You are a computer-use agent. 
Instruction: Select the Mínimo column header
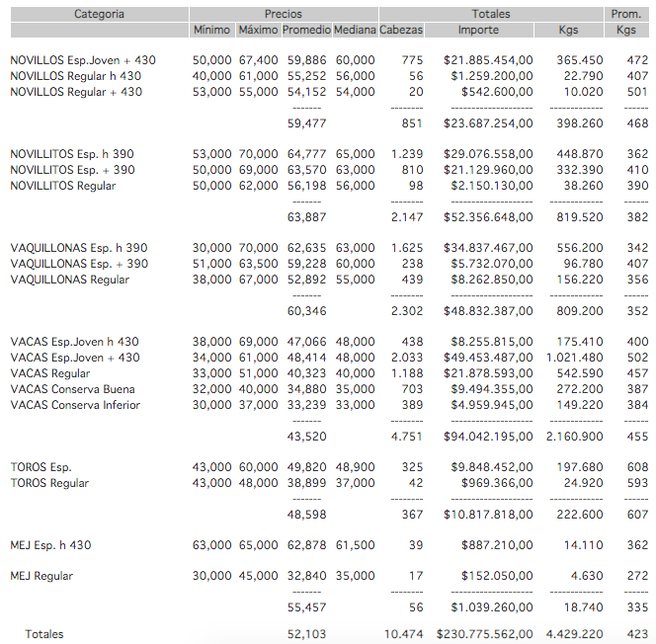click(211, 31)
